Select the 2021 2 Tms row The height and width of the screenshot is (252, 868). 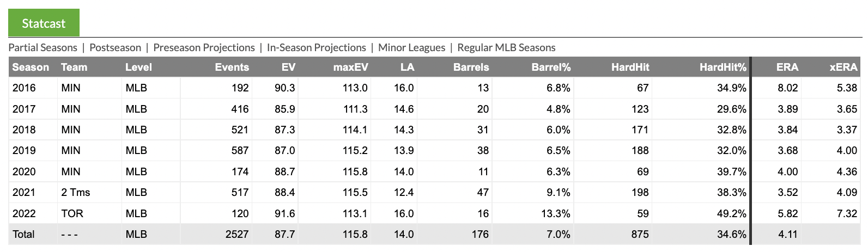(435, 192)
